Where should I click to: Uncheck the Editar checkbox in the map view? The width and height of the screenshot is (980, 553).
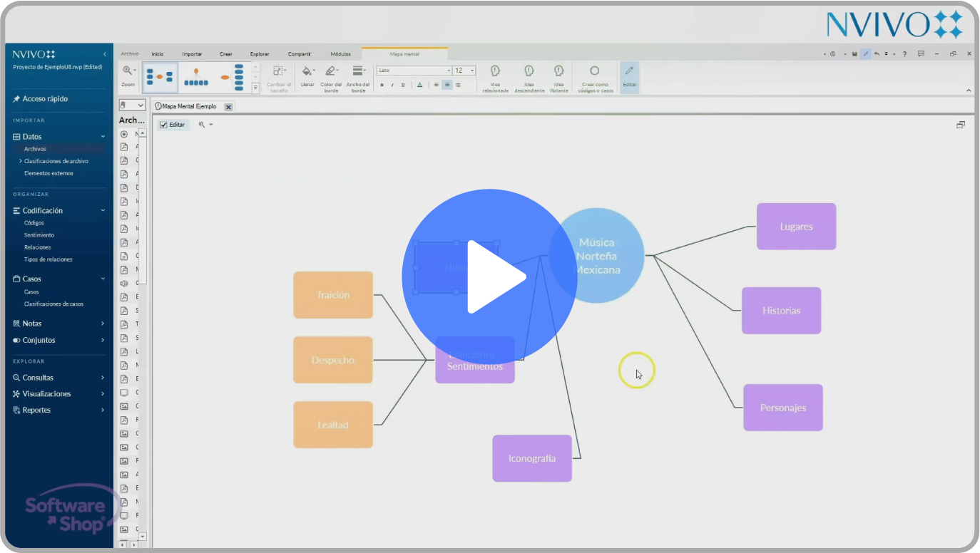163,125
